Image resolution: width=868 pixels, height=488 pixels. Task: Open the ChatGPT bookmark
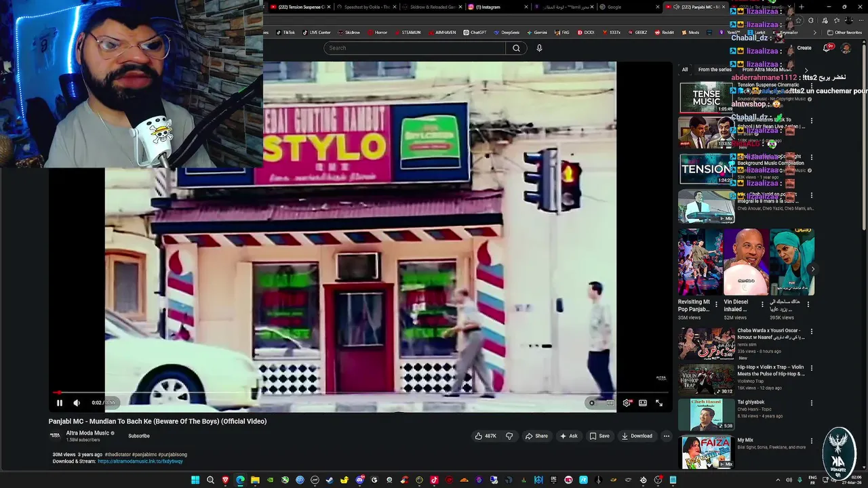click(475, 32)
